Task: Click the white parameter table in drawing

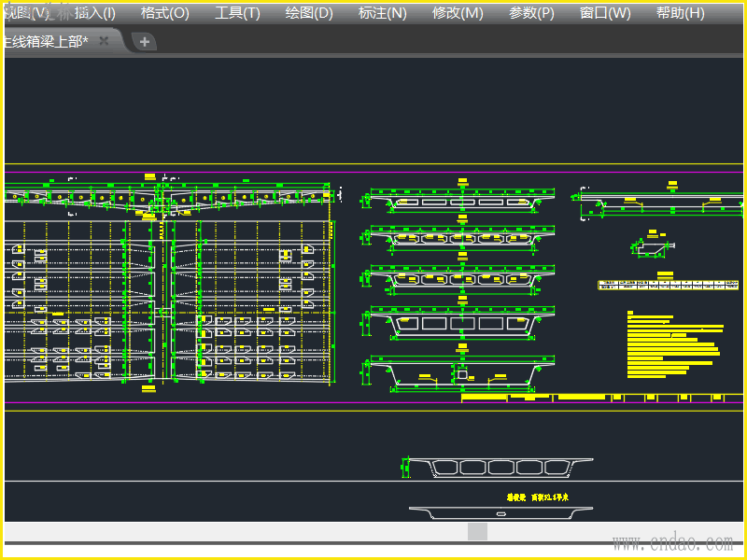Action: pyautogui.click(x=659, y=286)
